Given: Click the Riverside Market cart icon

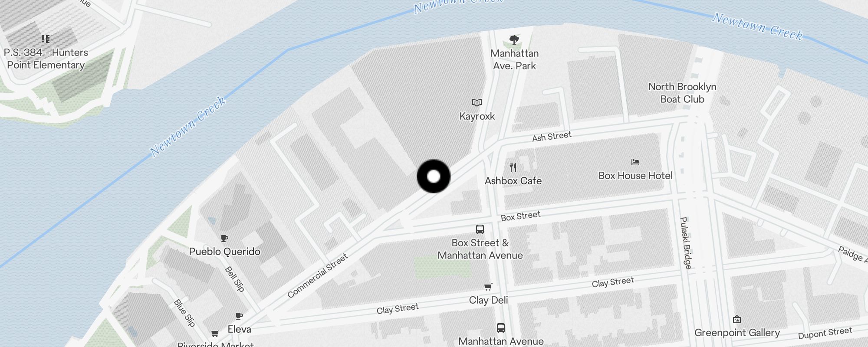Looking at the screenshot, I should pyautogui.click(x=215, y=333).
